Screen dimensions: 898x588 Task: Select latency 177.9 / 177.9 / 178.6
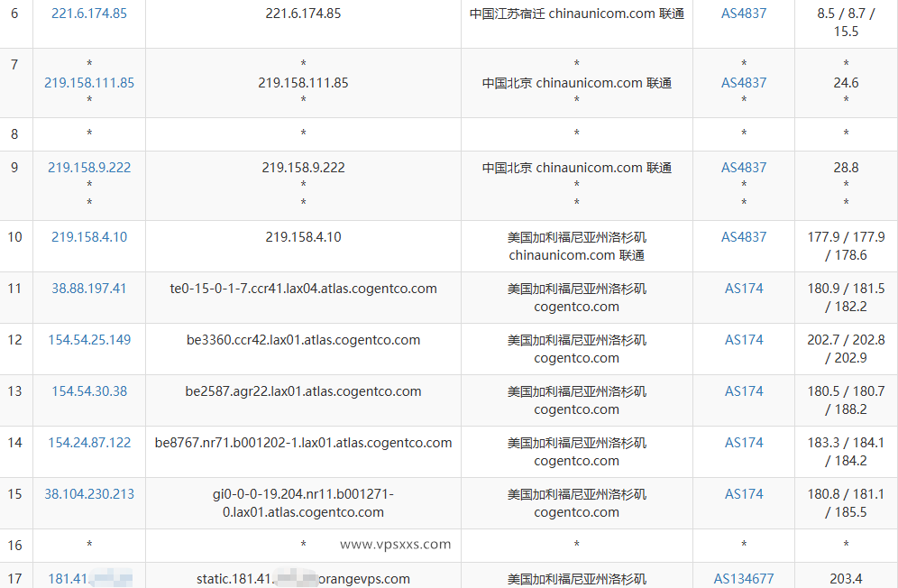pos(846,246)
